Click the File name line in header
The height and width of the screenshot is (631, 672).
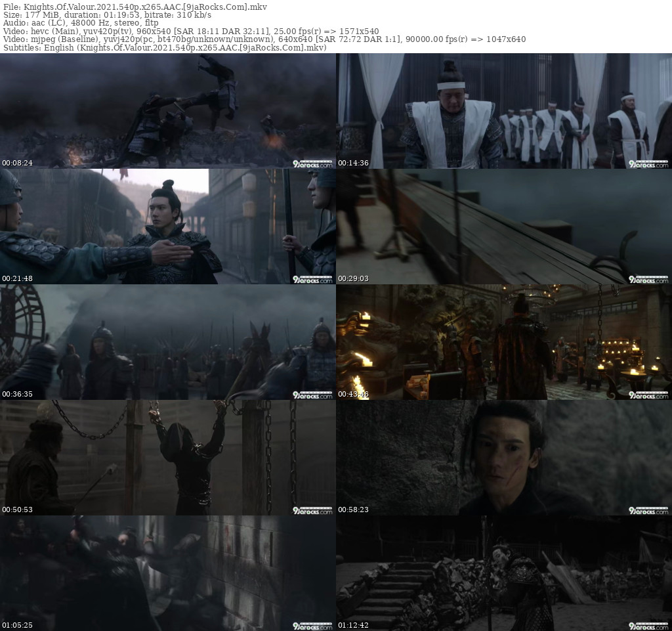(x=133, y=6)
